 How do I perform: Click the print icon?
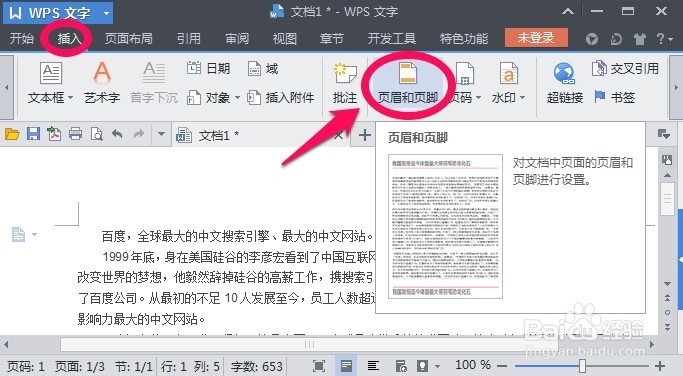75,134
